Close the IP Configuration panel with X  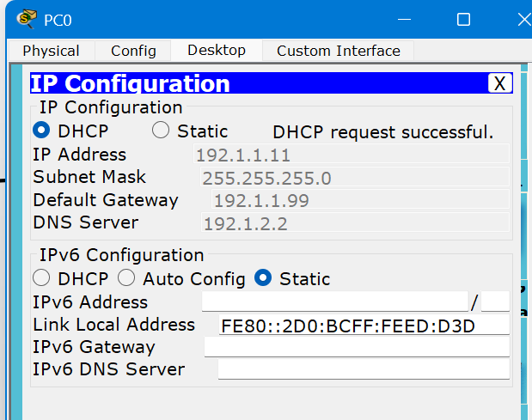pos(499,83)
